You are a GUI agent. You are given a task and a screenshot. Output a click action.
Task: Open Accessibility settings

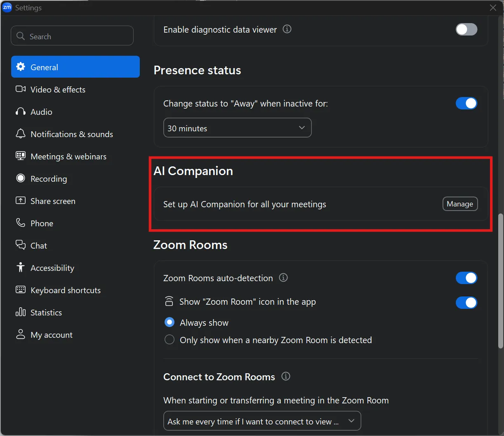(75, 268)
